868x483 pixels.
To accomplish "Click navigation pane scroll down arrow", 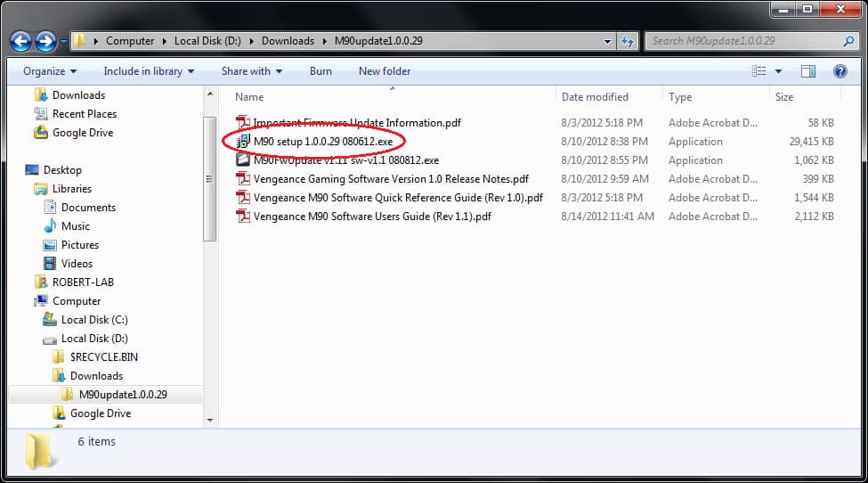I will pos(210,421).
